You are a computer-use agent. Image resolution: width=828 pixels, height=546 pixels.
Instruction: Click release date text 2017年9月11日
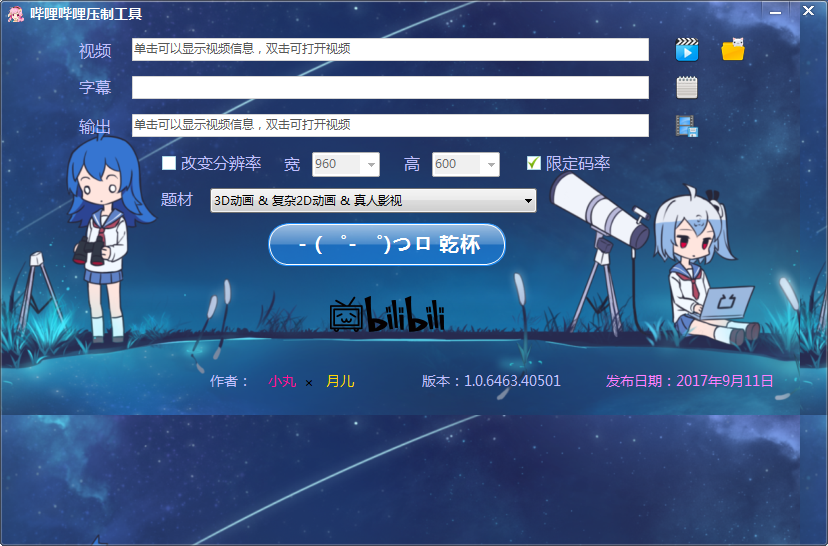tap(724, 381)
